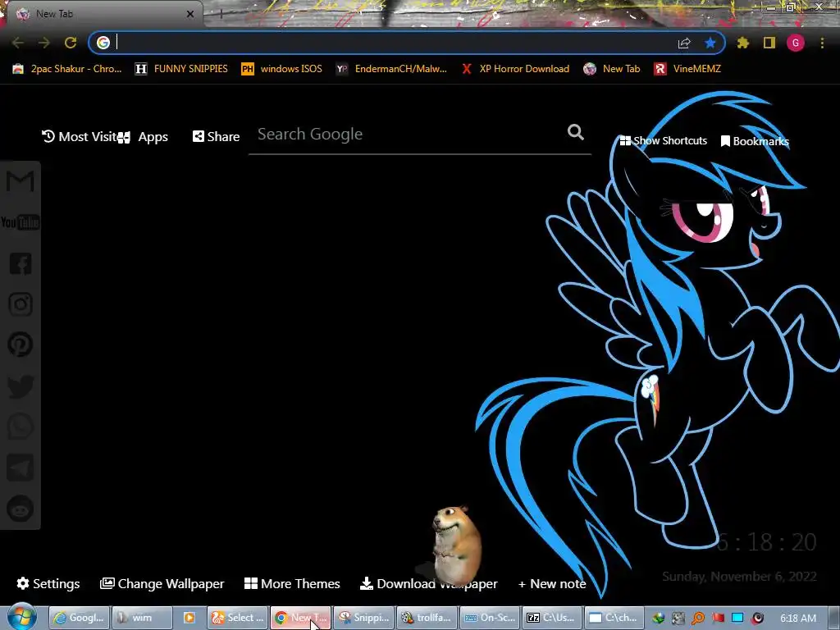Click the taskbar clock 6:18 AM
This screenshot has width=840, height=630.
[x=798, y=619]
